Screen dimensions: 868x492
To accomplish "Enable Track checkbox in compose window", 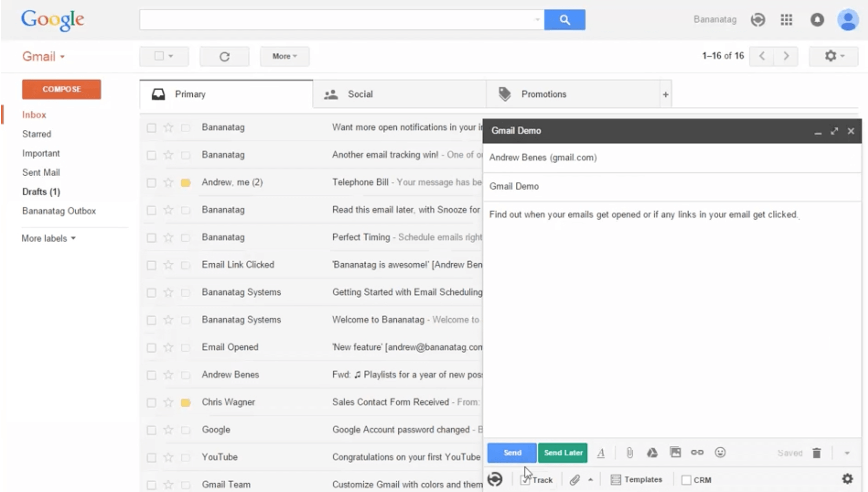I will (525, 480).
